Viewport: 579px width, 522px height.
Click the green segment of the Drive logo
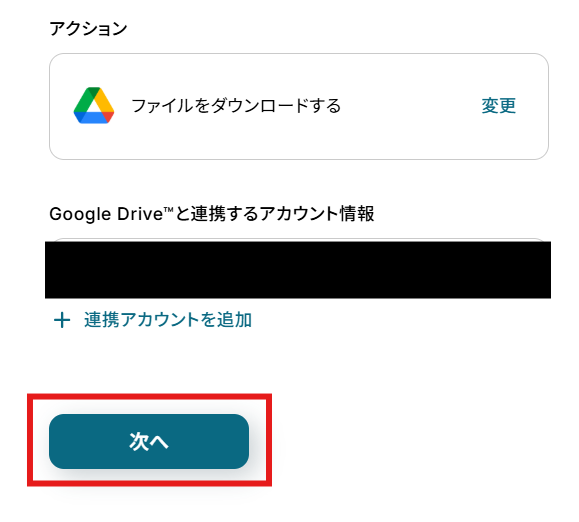tap(83, 100)
